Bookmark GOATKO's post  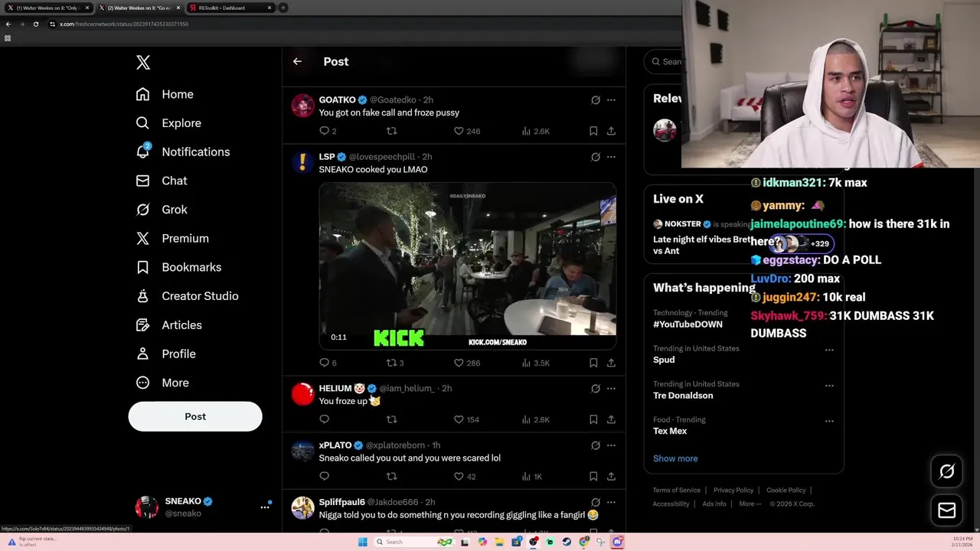[593, 131]
